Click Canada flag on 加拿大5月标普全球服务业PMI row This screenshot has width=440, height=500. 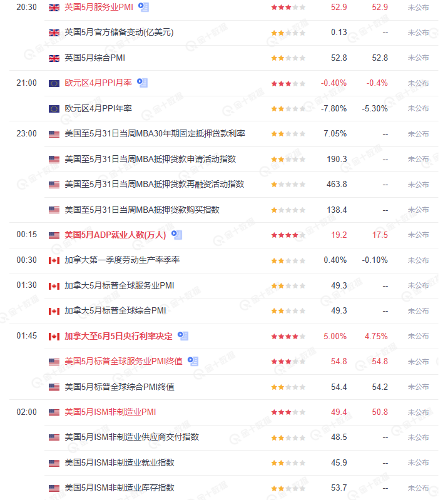pos(54,286)
